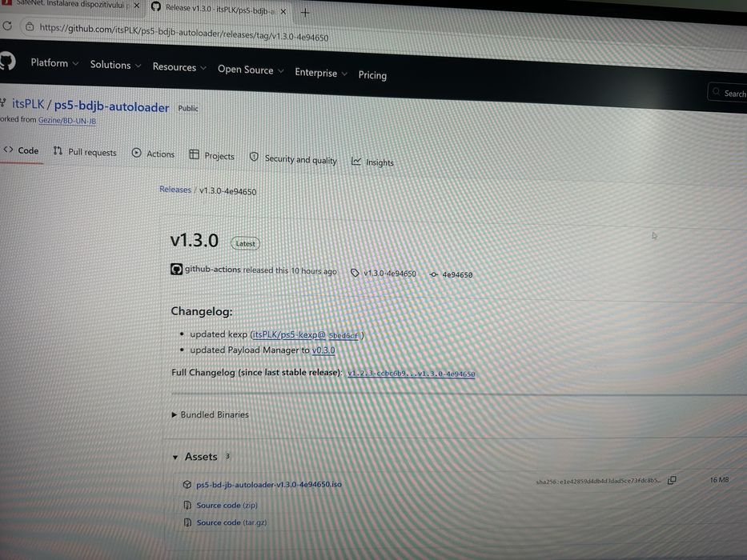Download ps5-bd-jb-autoloader-v1.3.0-4e94650.iso
This screenshot has width=747, height=560.
point(269,484)
